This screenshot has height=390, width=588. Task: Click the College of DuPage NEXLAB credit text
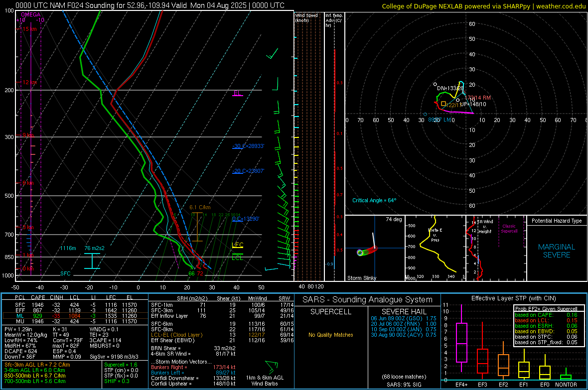[x=483, y=6]
